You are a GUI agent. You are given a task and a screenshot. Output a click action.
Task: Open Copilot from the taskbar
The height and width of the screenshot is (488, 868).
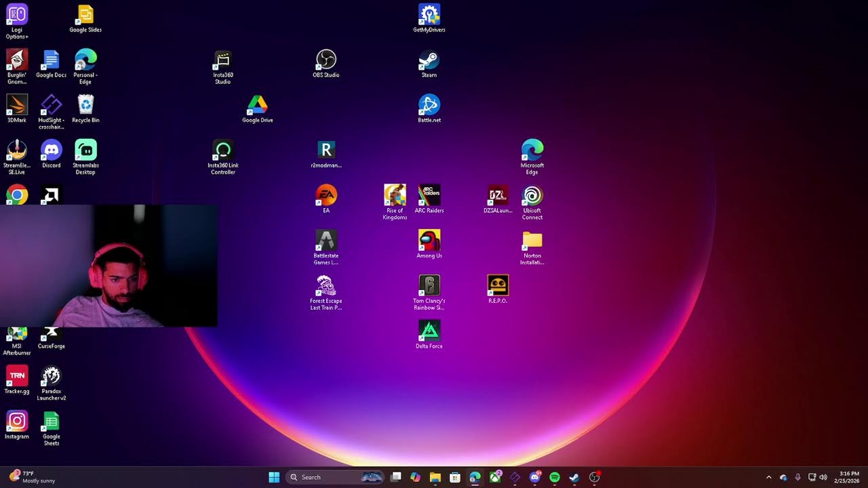coord(416,477)
